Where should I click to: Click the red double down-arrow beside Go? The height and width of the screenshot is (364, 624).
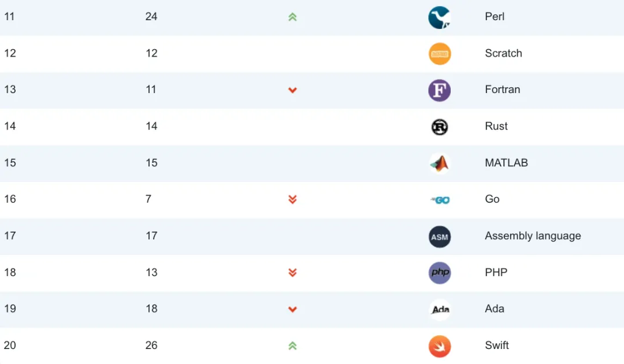(292, 199)
